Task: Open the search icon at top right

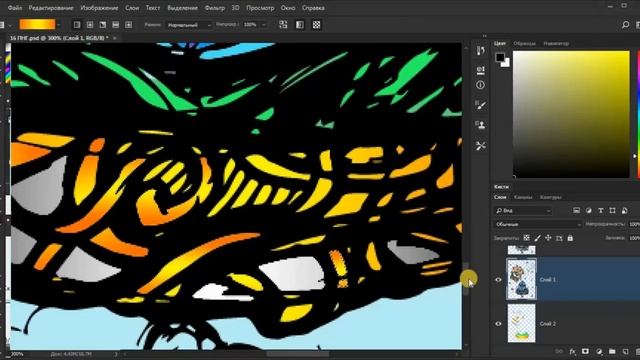Action: (x=625, y=25)
